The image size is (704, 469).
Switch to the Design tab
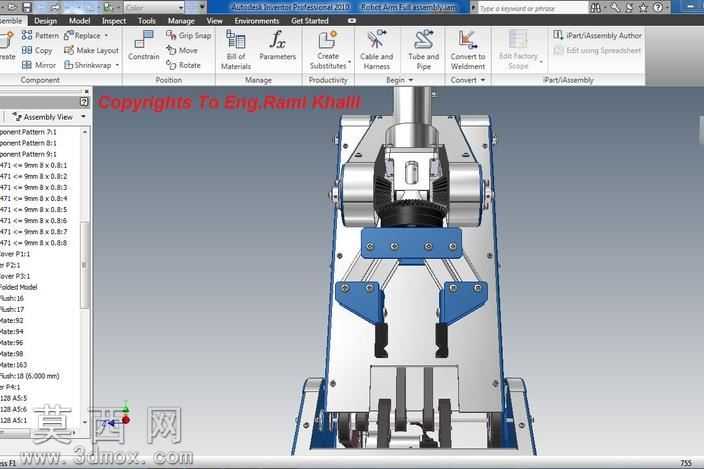45,21
